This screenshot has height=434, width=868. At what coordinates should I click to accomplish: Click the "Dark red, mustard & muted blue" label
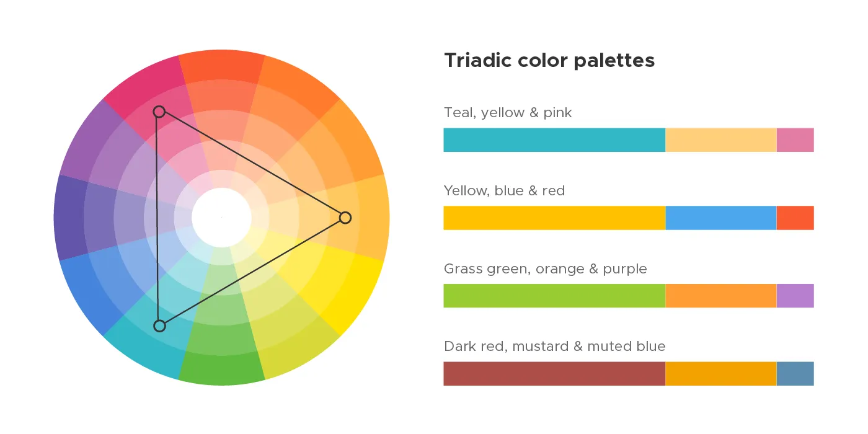(x=554, y=347)
